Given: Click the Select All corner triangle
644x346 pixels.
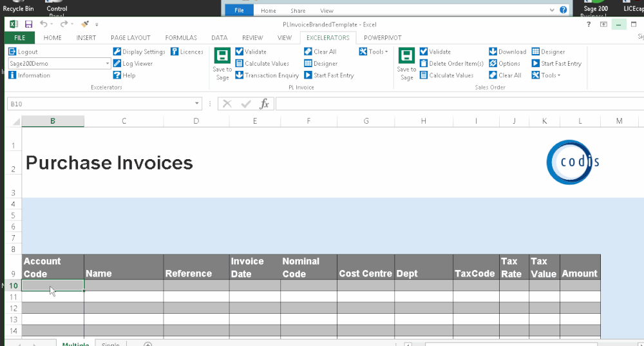Looking at the screenshot, I should coord(16,121).
